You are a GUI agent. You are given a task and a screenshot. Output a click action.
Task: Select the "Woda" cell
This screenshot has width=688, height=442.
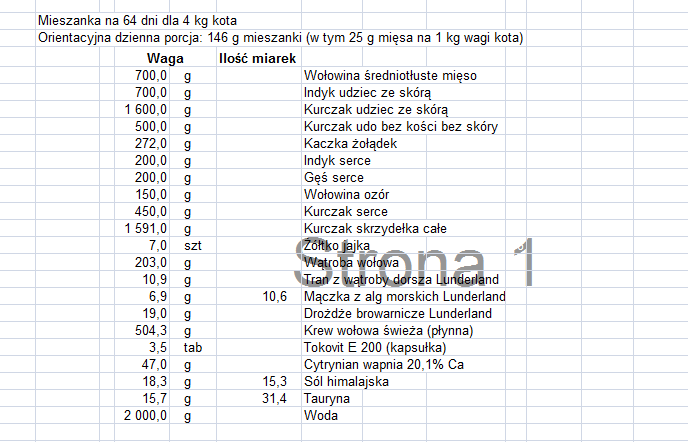(x=320, y=416)
